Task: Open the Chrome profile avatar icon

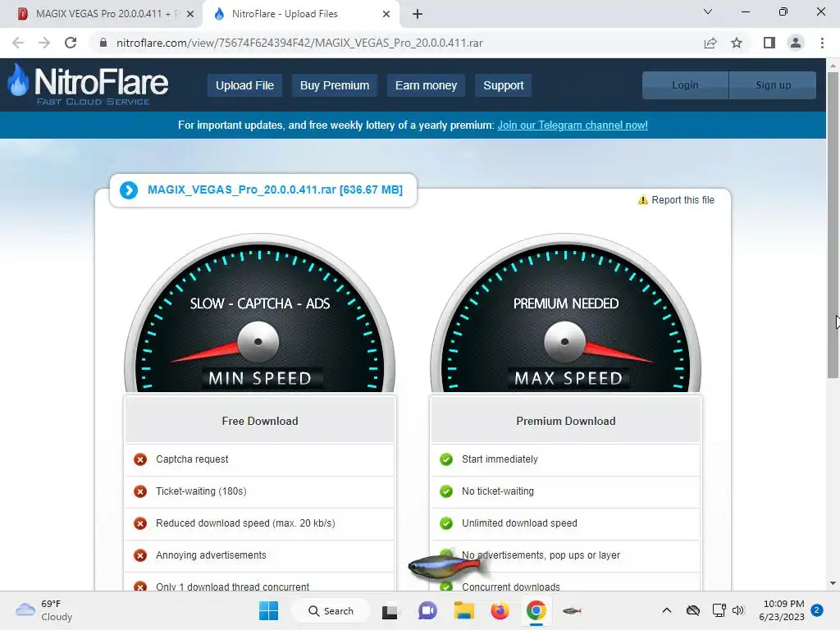Action: 796,43
